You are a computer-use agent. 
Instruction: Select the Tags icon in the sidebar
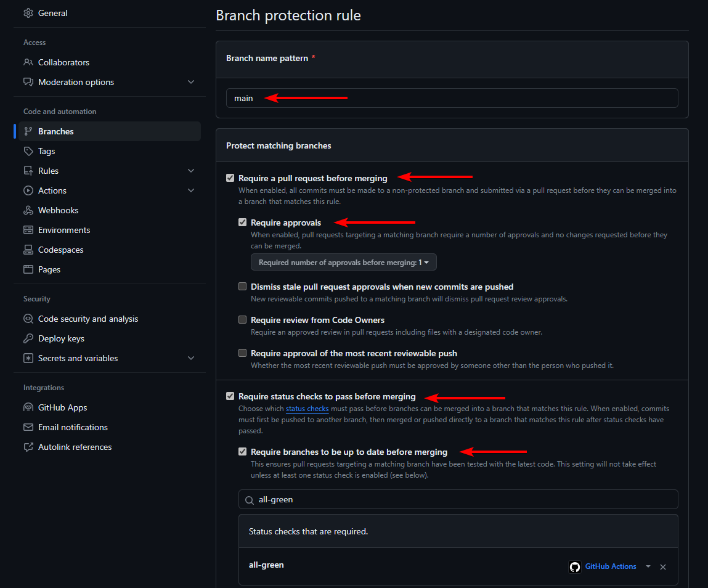pyautogui.click(x=27, y=151)
